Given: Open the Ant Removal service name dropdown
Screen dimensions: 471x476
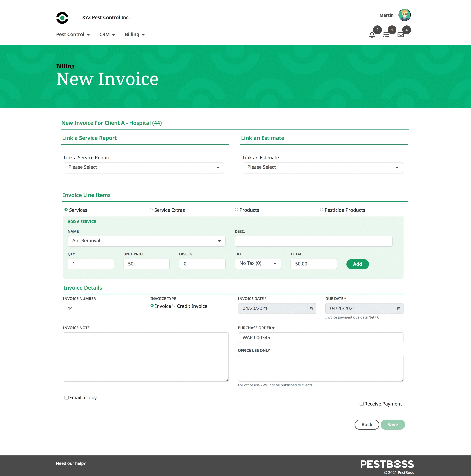Looking at the screenshot, I should (x=146, y=241).
